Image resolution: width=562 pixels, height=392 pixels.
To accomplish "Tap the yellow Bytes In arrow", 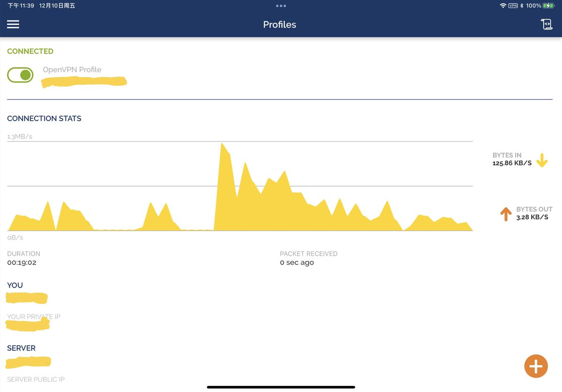I will point(542,160).
